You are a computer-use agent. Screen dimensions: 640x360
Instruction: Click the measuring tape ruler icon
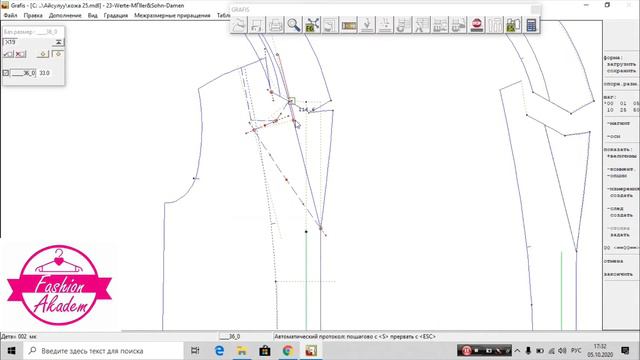point(349,25)
